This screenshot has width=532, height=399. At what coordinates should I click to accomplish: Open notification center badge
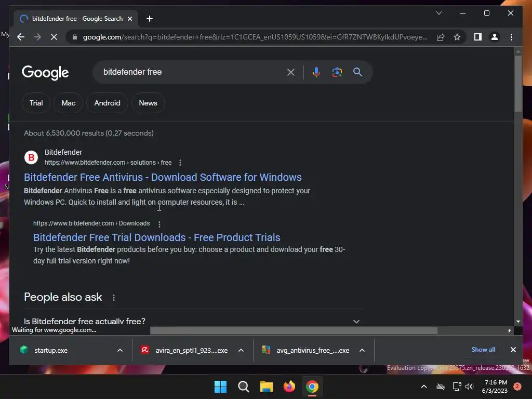[517, 387]
